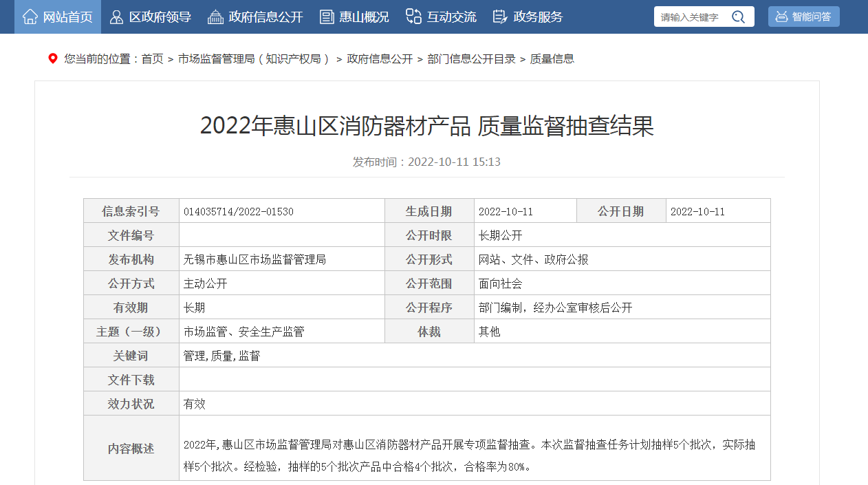Click the 公开日期 label cell
Screen dimensions: 868x485
(621, 211)
